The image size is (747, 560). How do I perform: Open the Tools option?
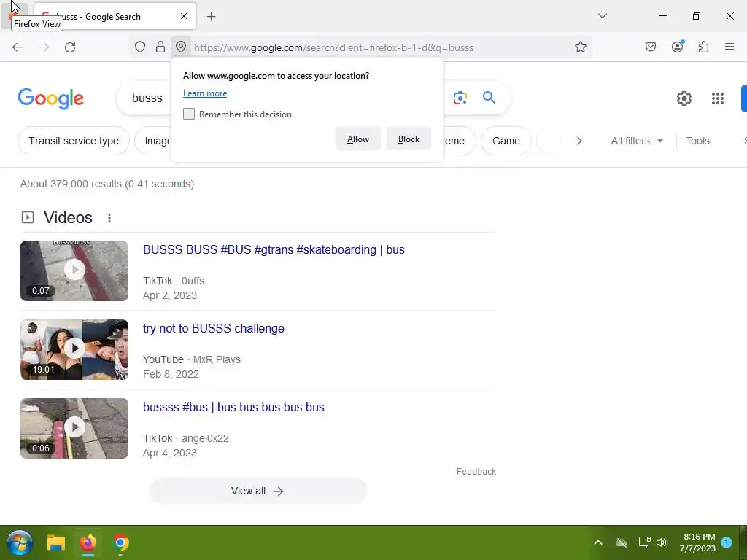697,141
